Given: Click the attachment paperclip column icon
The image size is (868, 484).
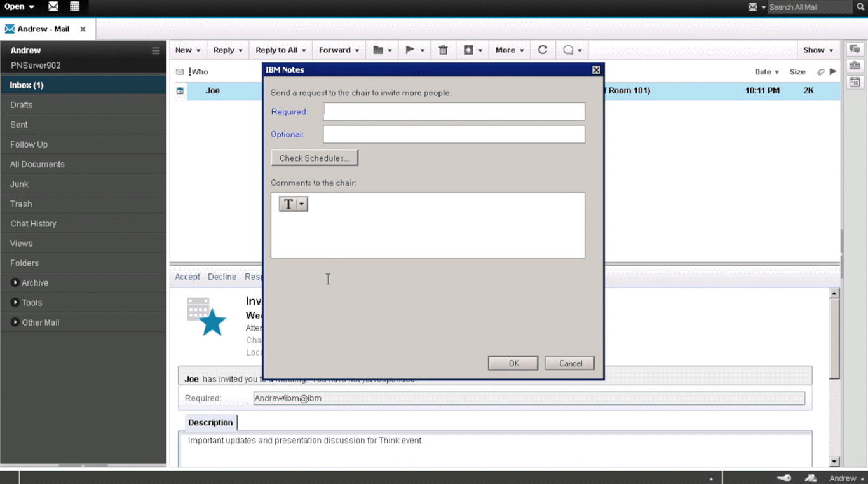Looking at the screenshot, I should (x=821, y=72).
